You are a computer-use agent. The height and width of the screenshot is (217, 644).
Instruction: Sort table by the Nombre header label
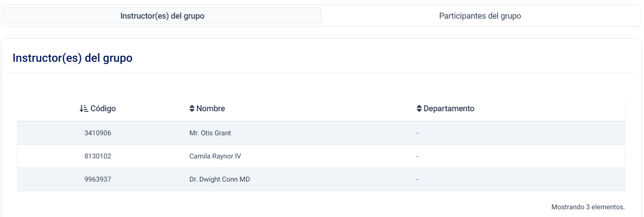[210, 109]
